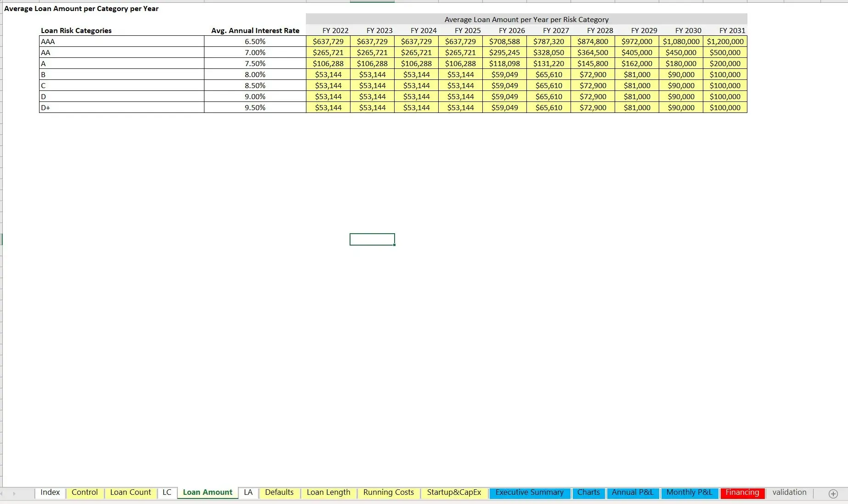This screenshot has height=504, width=848.
Task: Select the Loan Count tab
Action: tap(130, 493)
